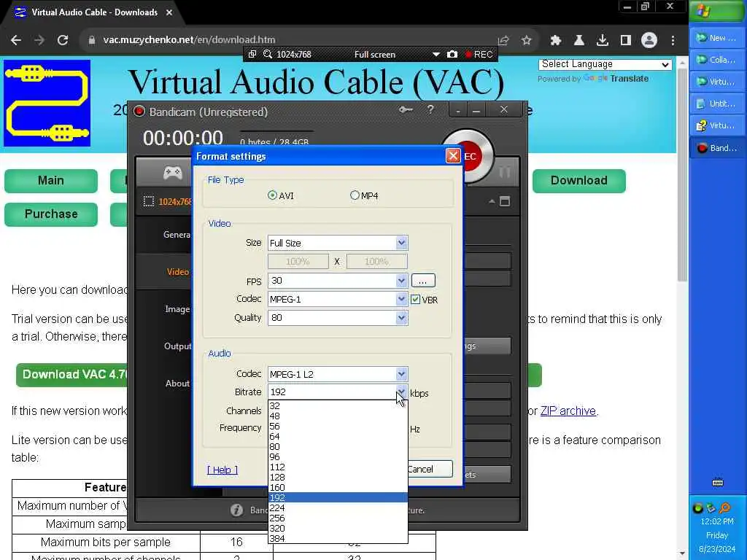Screen dimensions: 747x560
Task: Choose 224 kbps in bitrate list
Action: [x=338, y=508]
